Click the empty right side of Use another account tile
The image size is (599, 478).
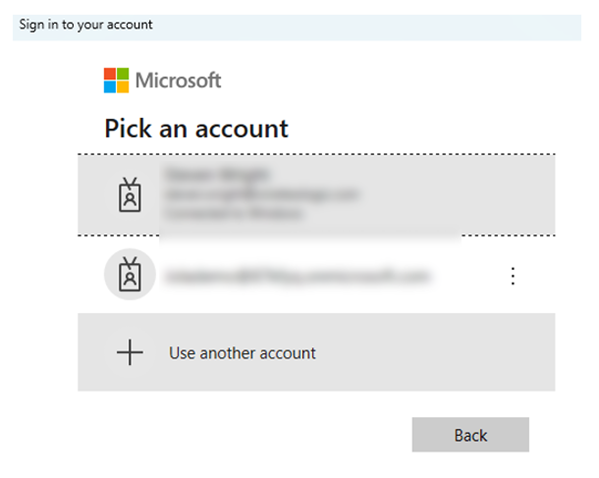(x=435, y=352)
